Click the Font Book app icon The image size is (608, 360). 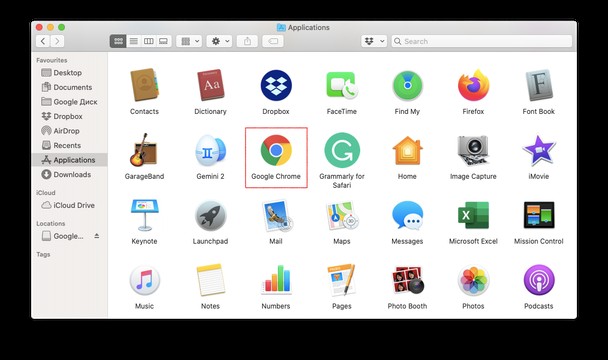click(539, 85)
